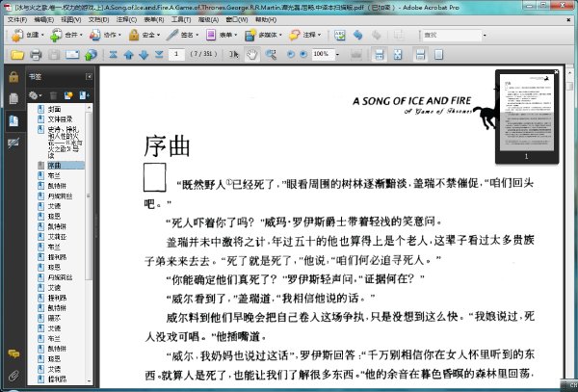Open the attachments paperclip panel

tap(13, 377)
